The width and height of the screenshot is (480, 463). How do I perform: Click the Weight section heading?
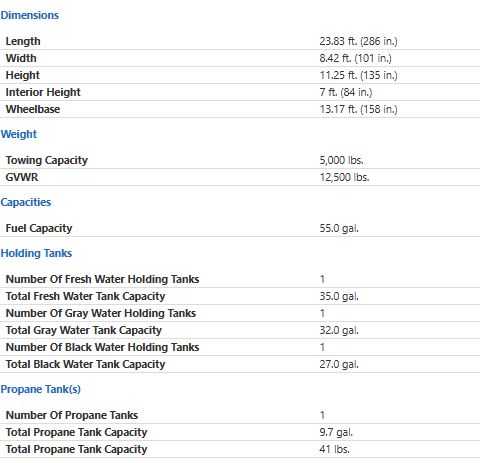pos(19,134)
